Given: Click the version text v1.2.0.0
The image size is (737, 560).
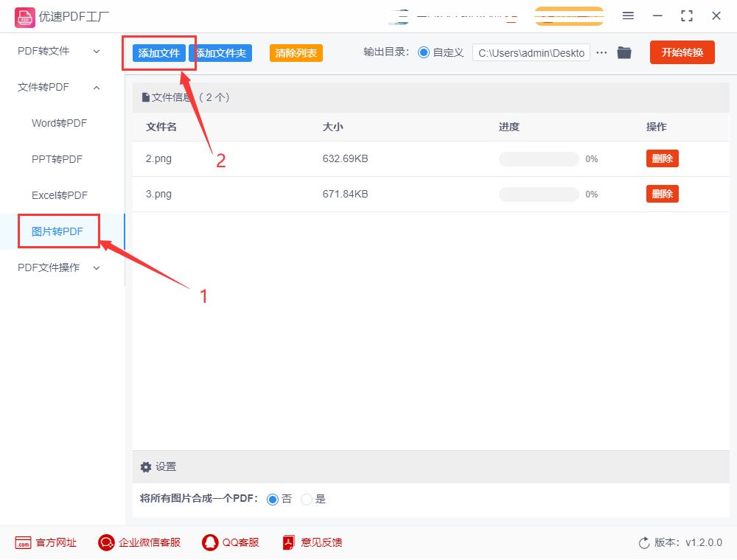Looking at the screenshot, I should coord(704,542).
